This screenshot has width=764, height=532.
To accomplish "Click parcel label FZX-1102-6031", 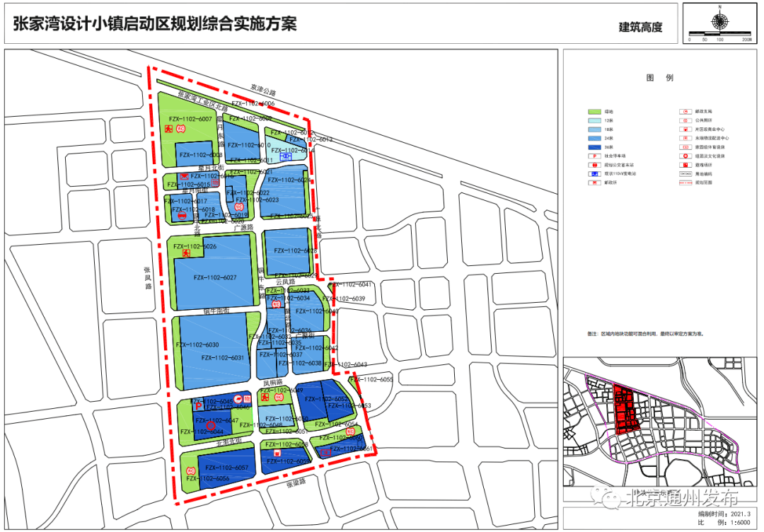I will click(223, 357).
